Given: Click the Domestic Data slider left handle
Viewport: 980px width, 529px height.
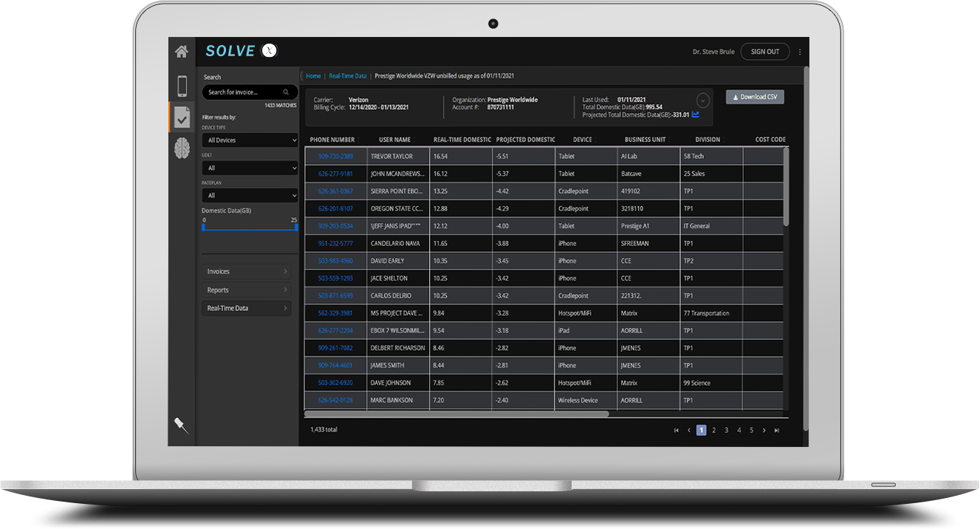Looking at the screenshot, I should click(x=205, y=227).
